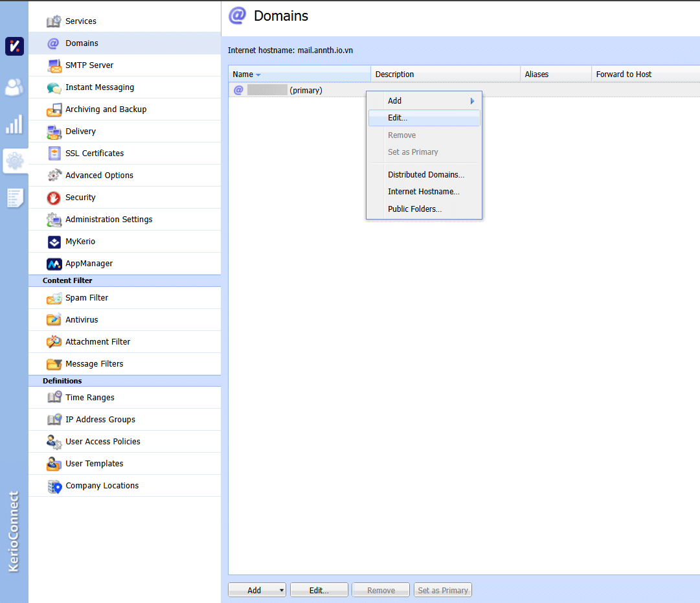Open the Status bar-chart icon in left rail
This screenshot has width=700, height=603.
(14, 124)
